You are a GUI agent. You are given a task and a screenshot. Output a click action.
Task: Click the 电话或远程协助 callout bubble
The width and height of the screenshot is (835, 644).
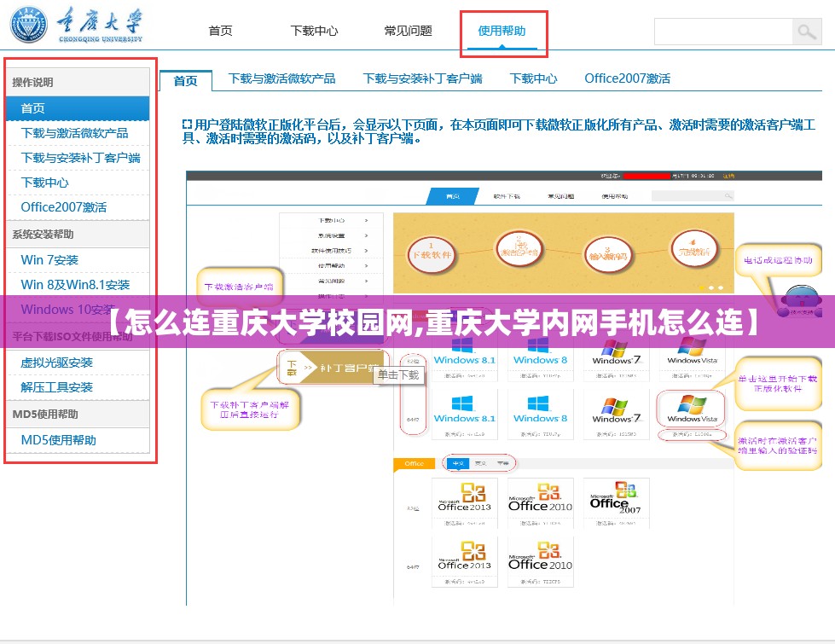(778, 260)
